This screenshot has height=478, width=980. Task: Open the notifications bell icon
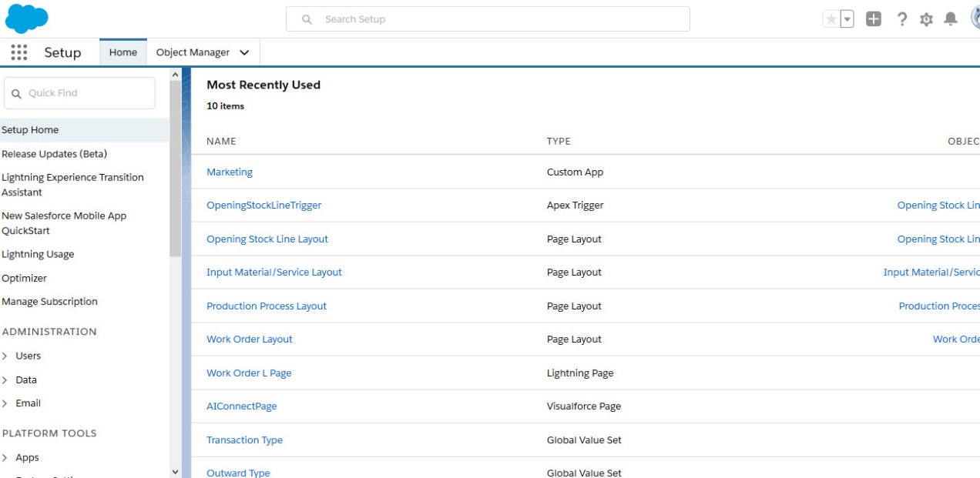click(951, 19)
